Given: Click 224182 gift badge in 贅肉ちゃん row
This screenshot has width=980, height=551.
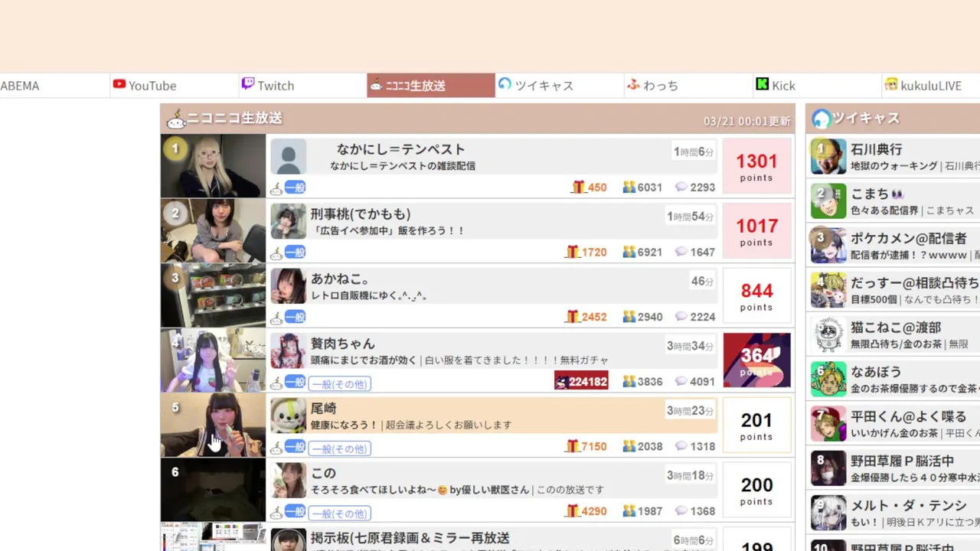Looking at the screenshot, I should [x=581, y=381].
